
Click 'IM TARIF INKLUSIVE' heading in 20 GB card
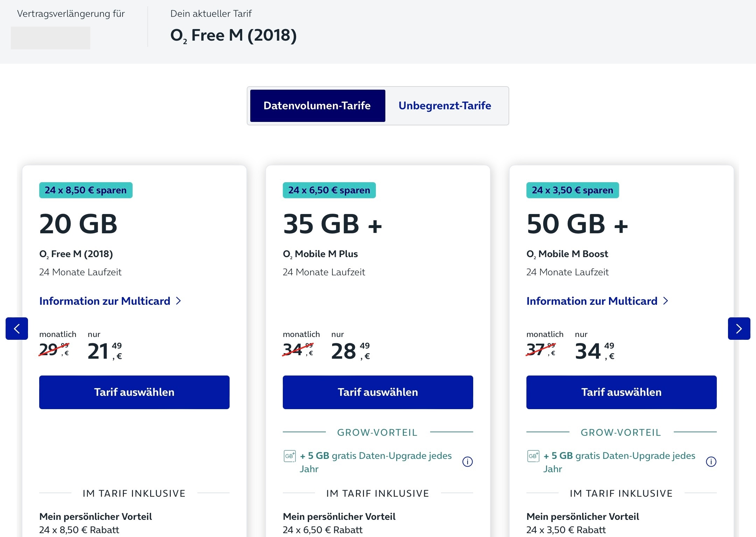pyautogui.click(x=134, y=493)
